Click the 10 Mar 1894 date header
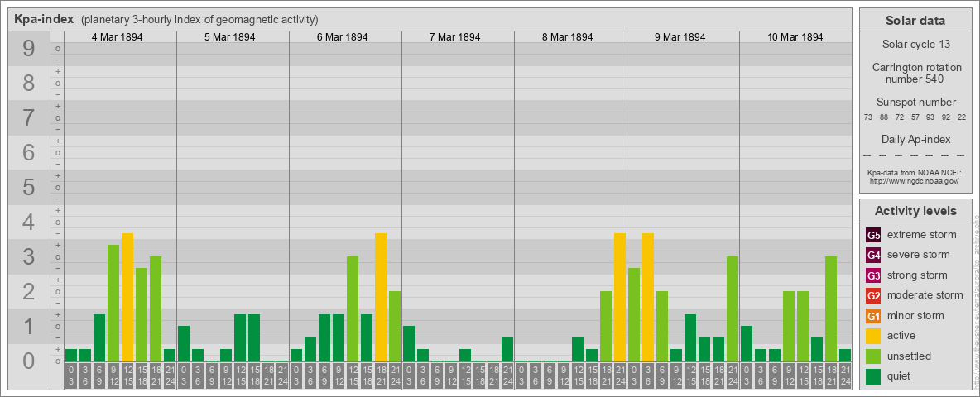The image size is (980, 397). (x=795, y=37)
